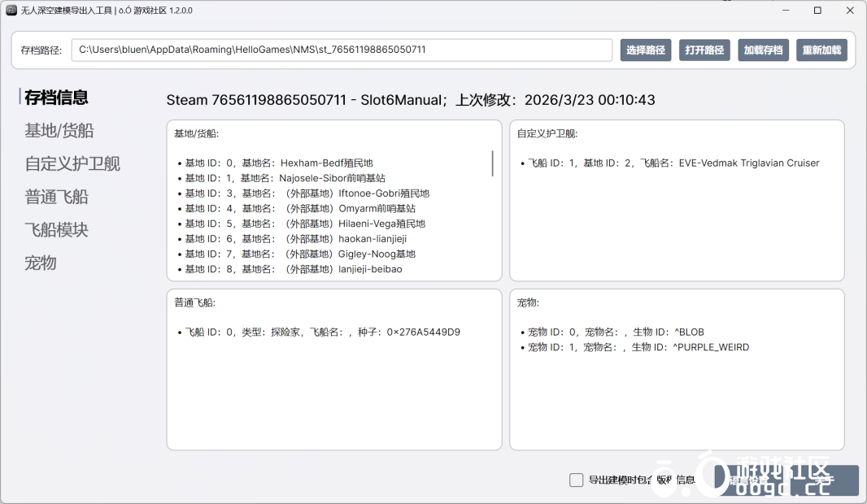Enable the 导出建模时包含版权信息 checkbox
867x504 pixels.
click(577, 480)
